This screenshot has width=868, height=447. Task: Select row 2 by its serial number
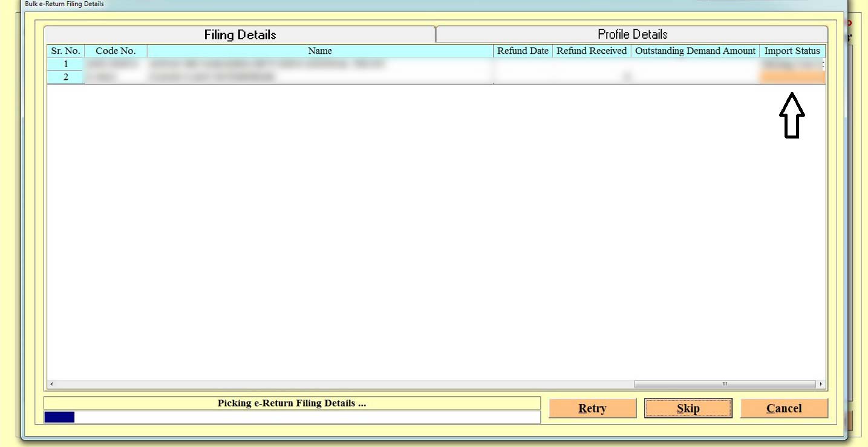click(x=65, y=77)
